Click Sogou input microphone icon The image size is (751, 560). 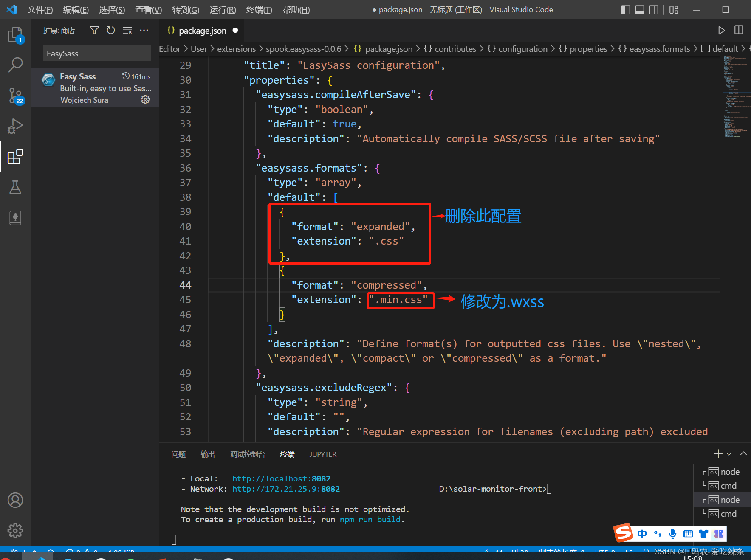coord(672,534)
